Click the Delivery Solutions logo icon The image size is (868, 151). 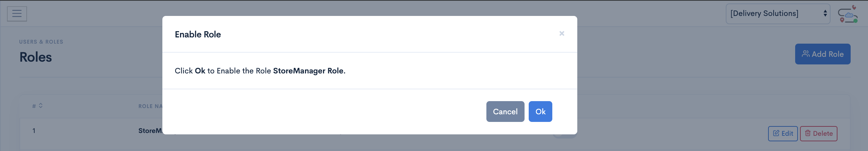pos(848,14)
